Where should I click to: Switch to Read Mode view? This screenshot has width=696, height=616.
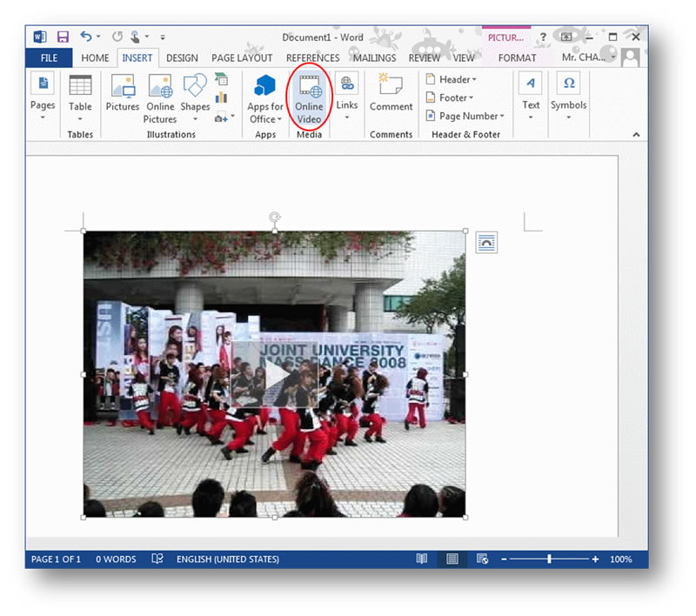(x=422, y=559)
